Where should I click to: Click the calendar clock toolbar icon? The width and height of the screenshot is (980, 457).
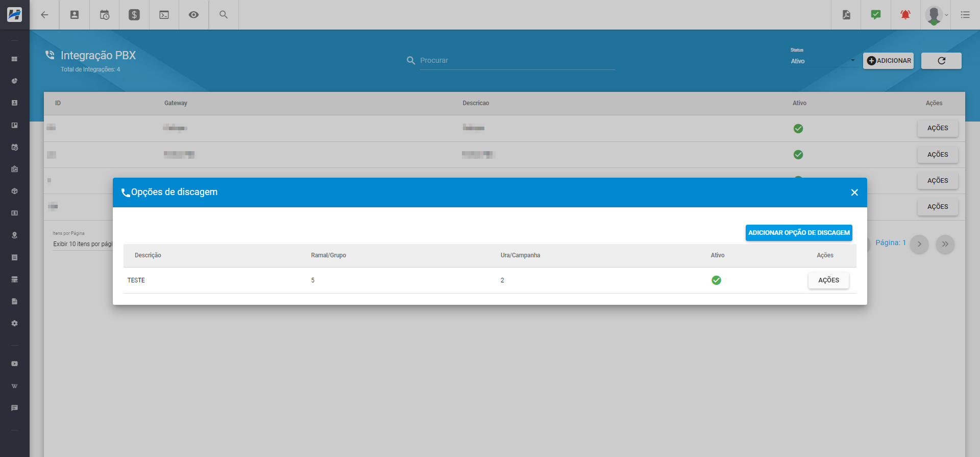(x=105, y=15)
